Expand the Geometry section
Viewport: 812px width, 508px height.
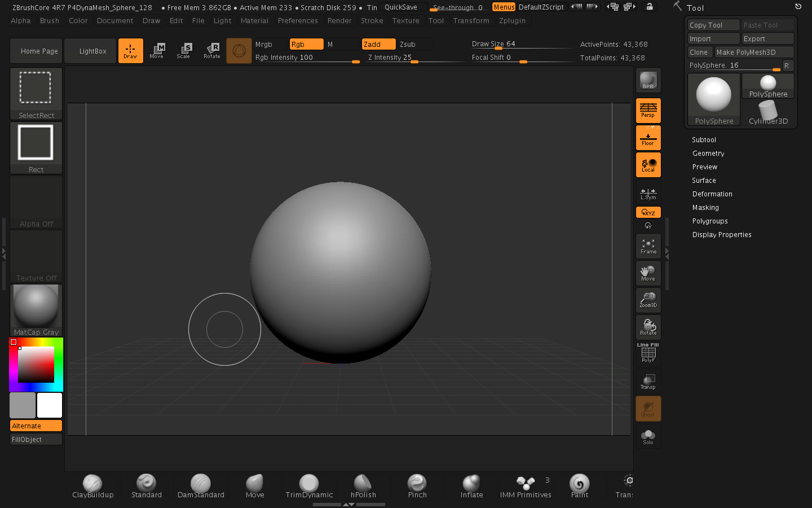[708, 153]
